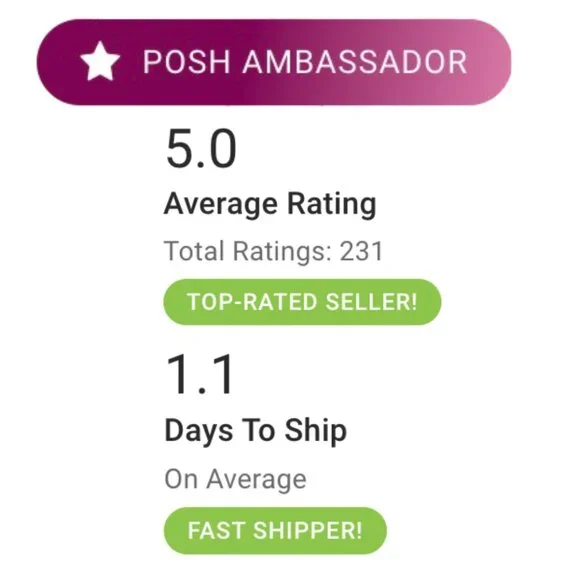580x580 pixels.
Task: Click the On Average subtitle
Action: pos(235,480)
